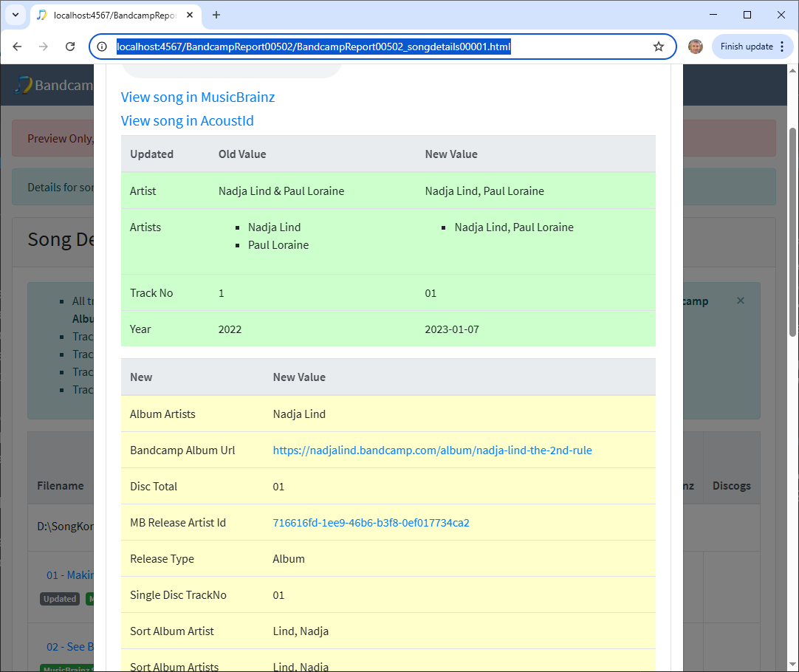
Task: Open the Chrome profile avatar
Action: [x=695, y=47]
